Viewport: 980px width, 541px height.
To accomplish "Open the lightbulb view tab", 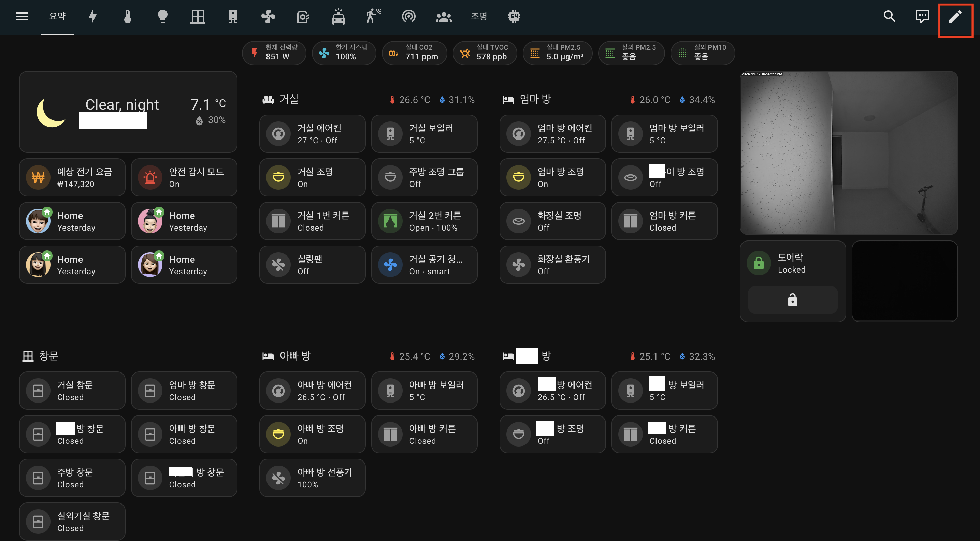I will pyautogui.click(x=162, y=16).
